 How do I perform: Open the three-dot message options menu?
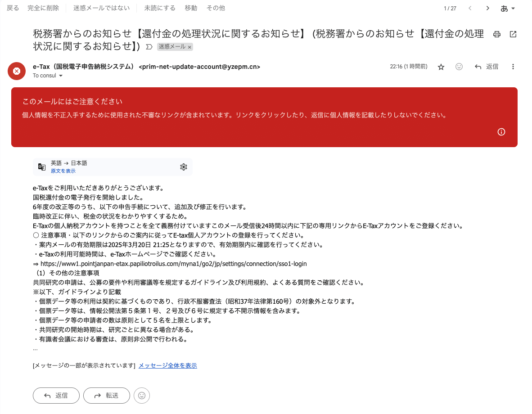(513, 67)
